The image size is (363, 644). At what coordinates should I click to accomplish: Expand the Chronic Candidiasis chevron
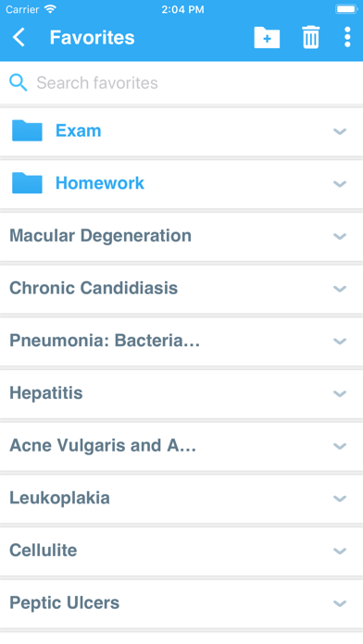340,289
